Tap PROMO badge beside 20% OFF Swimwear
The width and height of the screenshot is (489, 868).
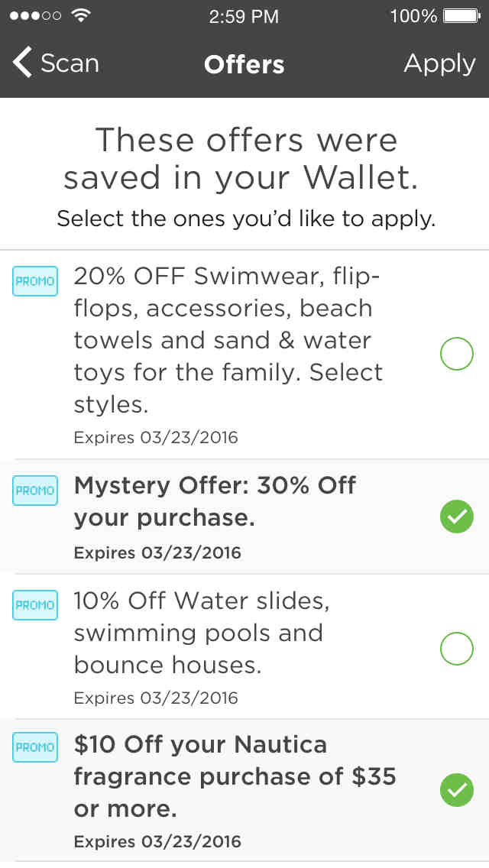coord(35,280)
